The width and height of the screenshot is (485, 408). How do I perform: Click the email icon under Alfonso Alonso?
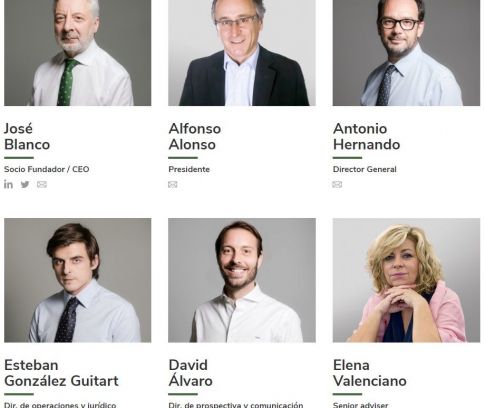coord(173,184)
